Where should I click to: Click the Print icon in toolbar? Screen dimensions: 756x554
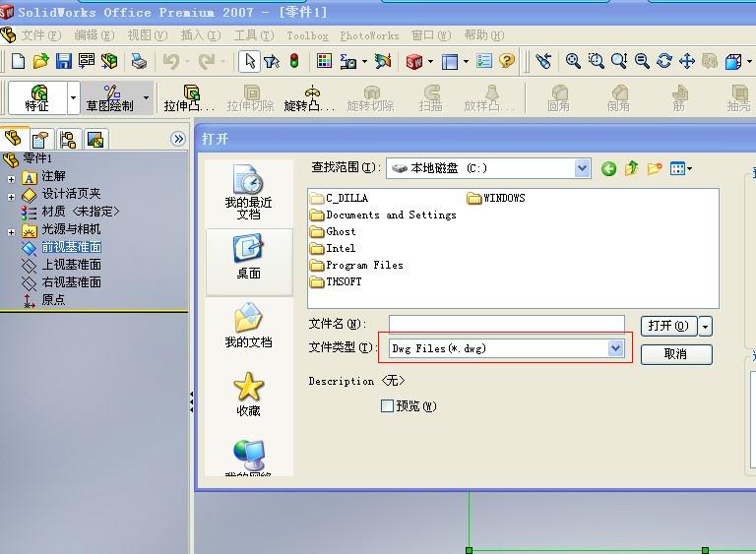pyautogui.click(x=140, y=61)
